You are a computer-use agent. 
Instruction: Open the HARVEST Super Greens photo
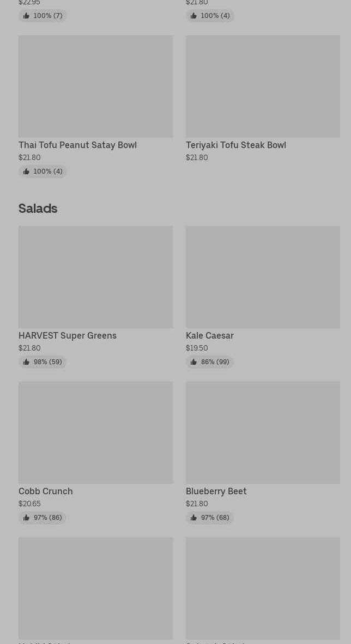click(x=95, y=277)
